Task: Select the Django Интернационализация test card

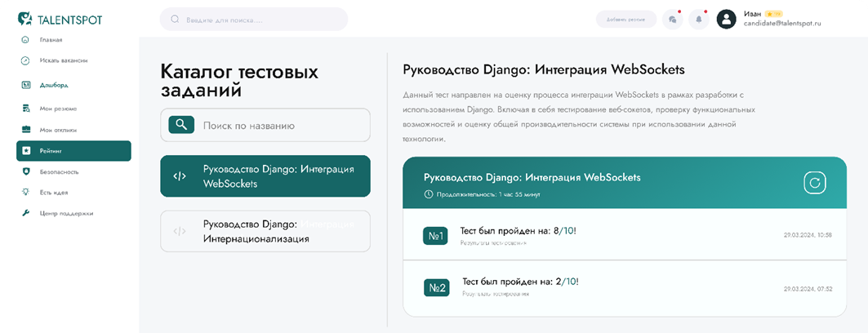Action: [x=265, y=231]
